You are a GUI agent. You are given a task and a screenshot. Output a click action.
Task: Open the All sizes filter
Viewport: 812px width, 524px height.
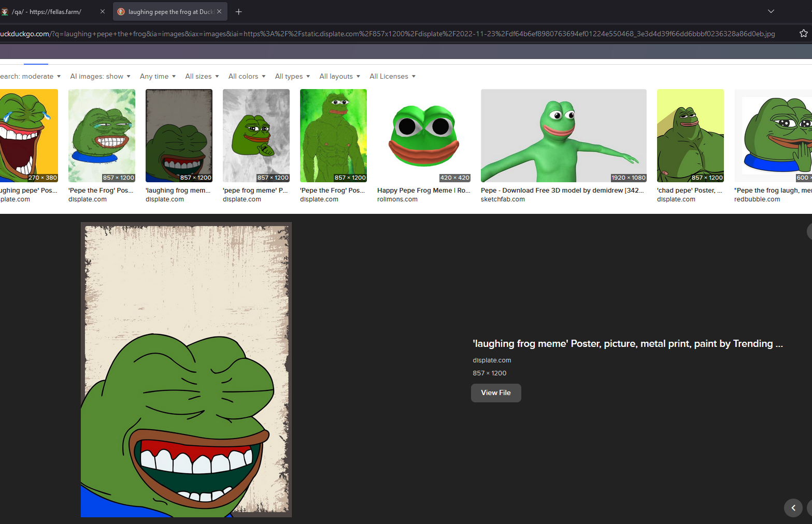point(202,77)
